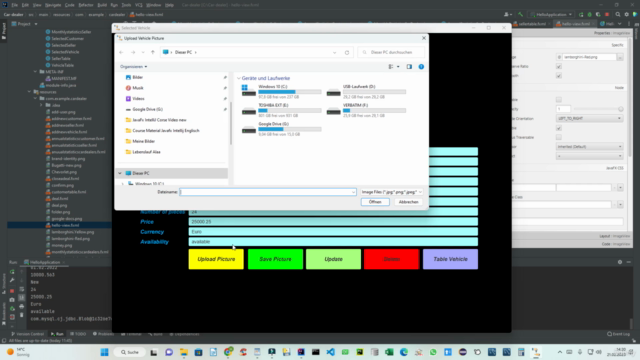Open USB-Laufwerk (D:) drive

366,92
